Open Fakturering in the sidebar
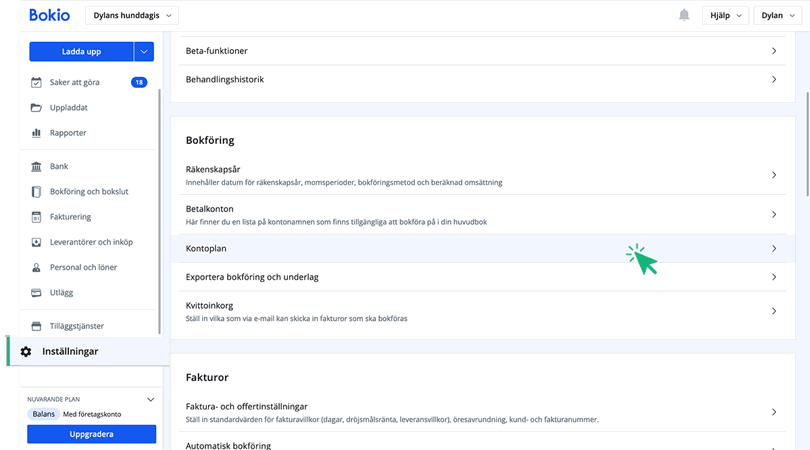This screenshot has height=450, width=810. [70, 216]
